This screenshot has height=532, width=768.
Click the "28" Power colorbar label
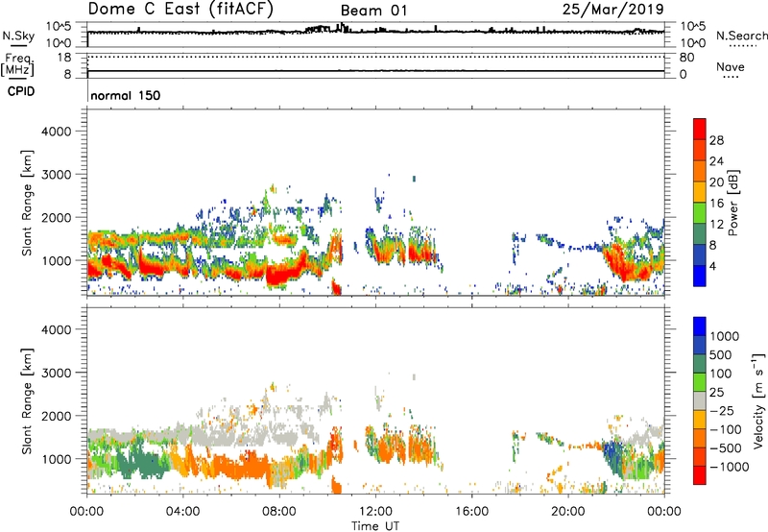[x=716, y=140]
